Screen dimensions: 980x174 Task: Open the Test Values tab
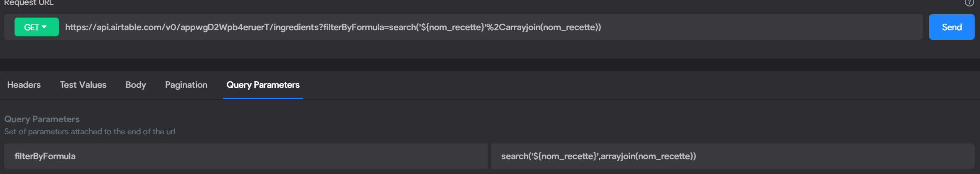tap(83, 85)
